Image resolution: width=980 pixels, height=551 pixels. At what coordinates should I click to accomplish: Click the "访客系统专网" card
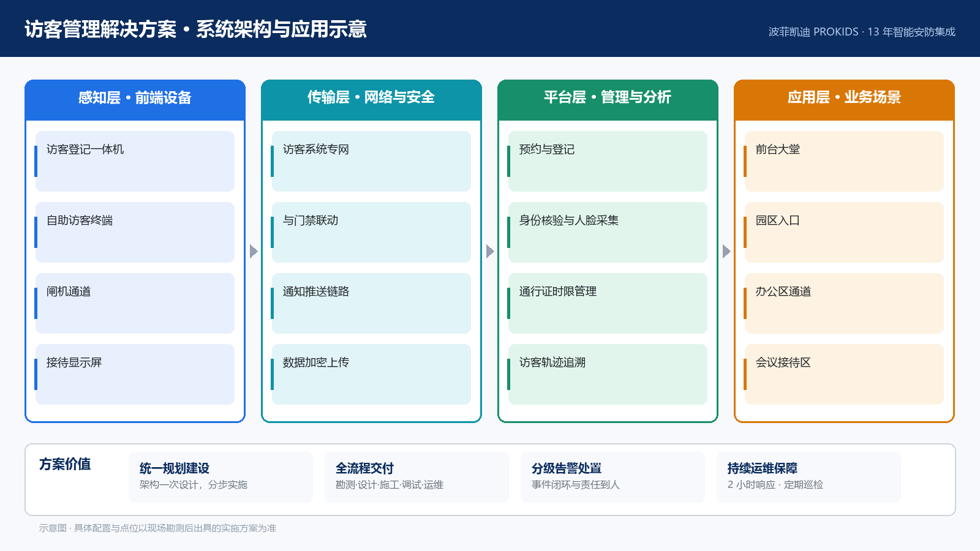[x=371, y=161]
